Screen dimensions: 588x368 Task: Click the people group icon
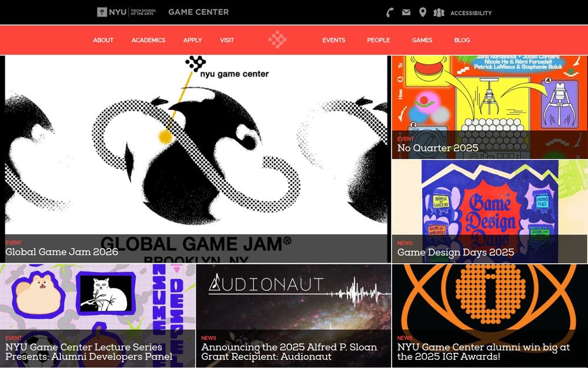tap(439, 12)
